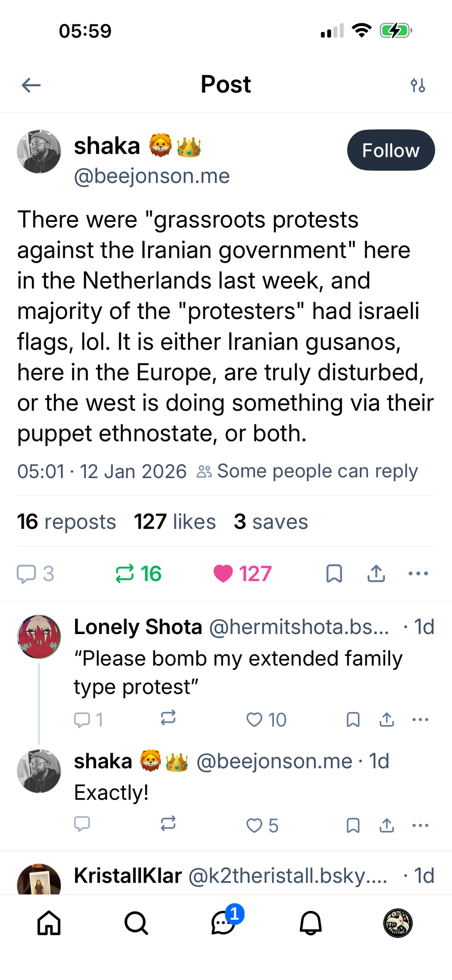The image size is (452, 980).
Task: Follow shaka with the Follow button
Action: coord(390,150)
